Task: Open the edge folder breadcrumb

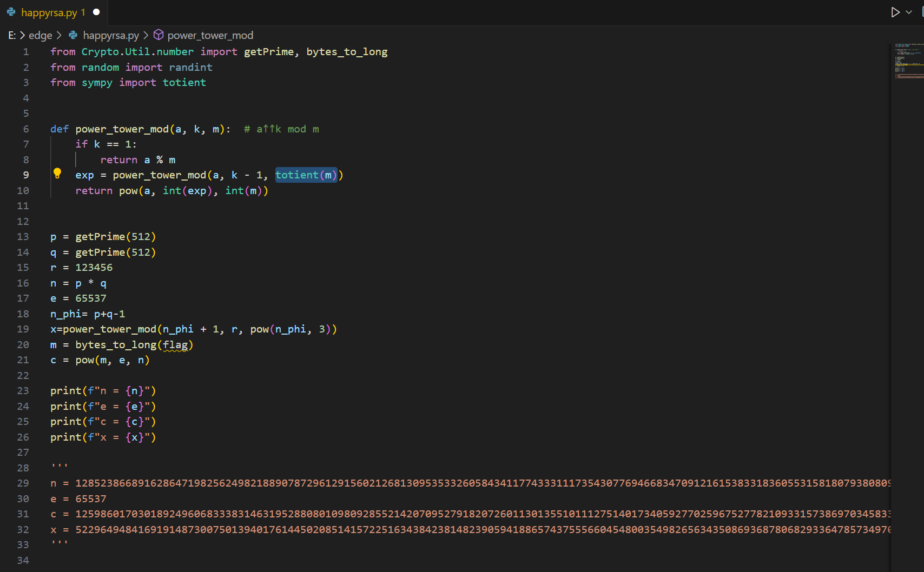Action: click(41, 35)
